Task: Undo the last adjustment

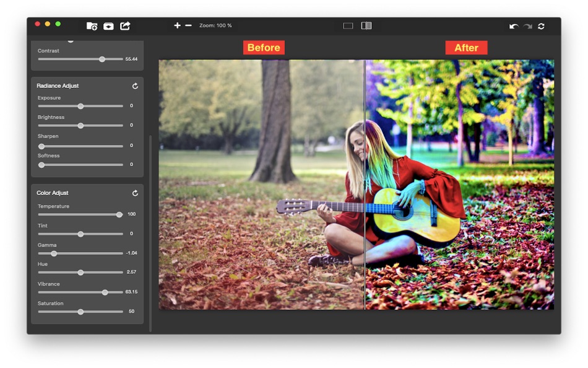Action: click(x=514, y=26)
